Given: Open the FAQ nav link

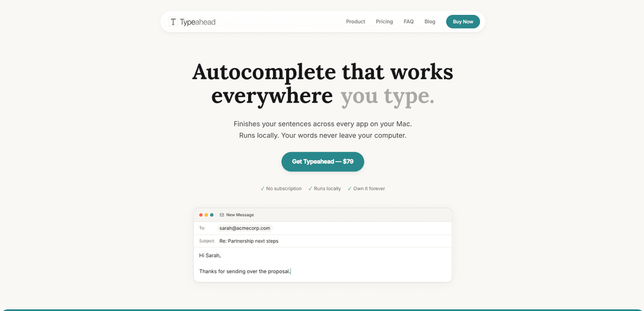Looking at the screenshot, I should click(x=408, y=21).
